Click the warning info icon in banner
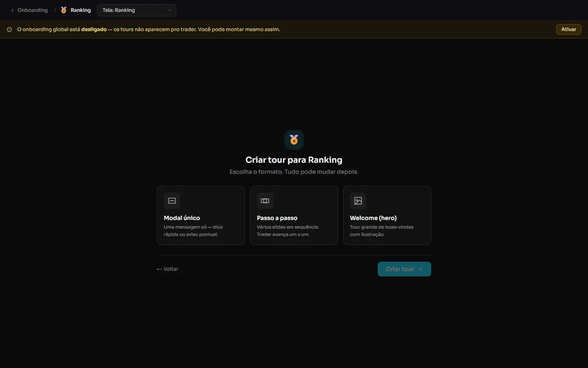This screenshot has height=368, width=588. (x=9, y=29)
